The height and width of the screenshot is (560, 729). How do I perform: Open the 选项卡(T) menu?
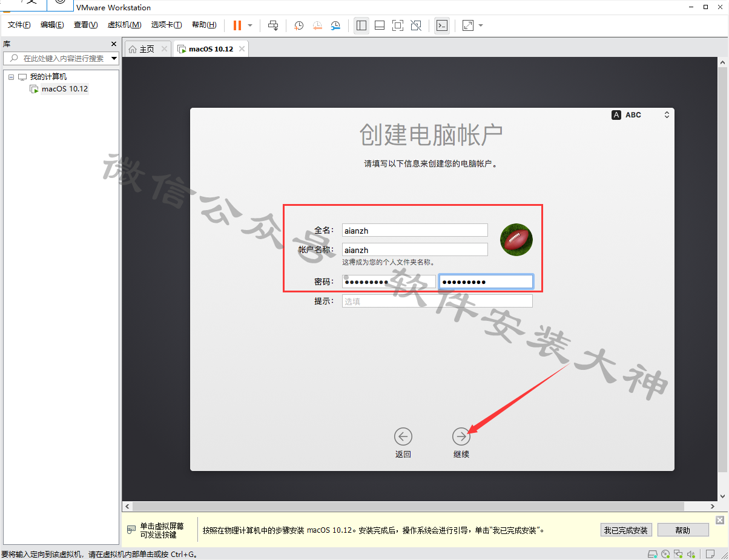(x=167, y=25)
